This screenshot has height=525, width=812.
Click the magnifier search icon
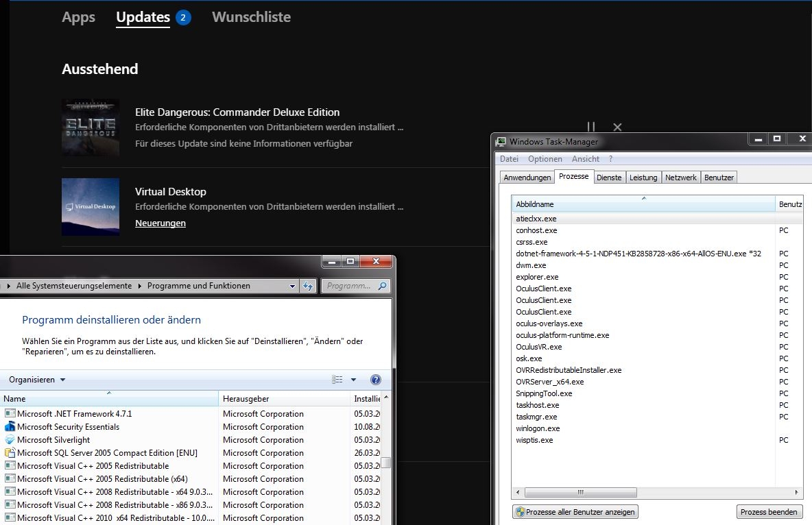(382, 286)
